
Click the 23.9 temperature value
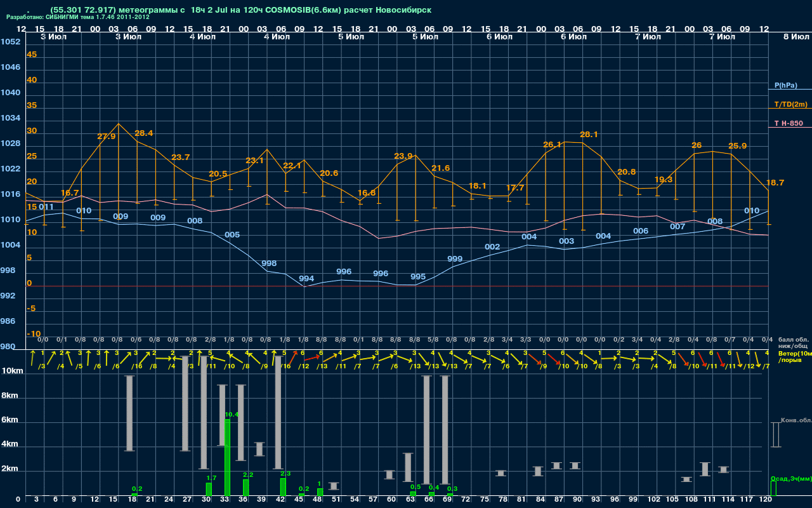(x=403, y=156)
